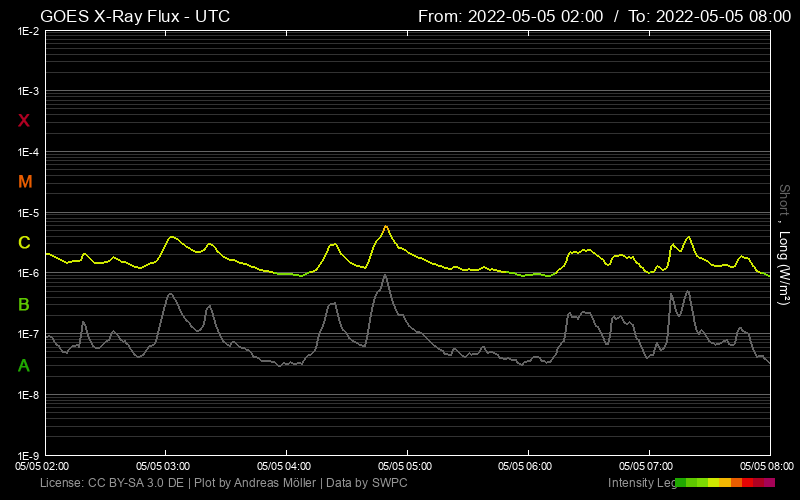
Task: Click the '05/05 02:00' time axis label
Action: click(x=42, y=466)
